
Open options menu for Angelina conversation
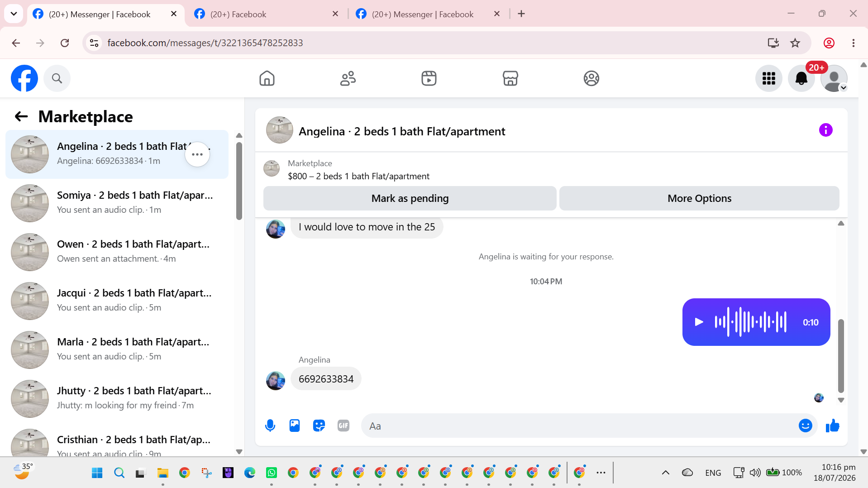pos(197,154)
